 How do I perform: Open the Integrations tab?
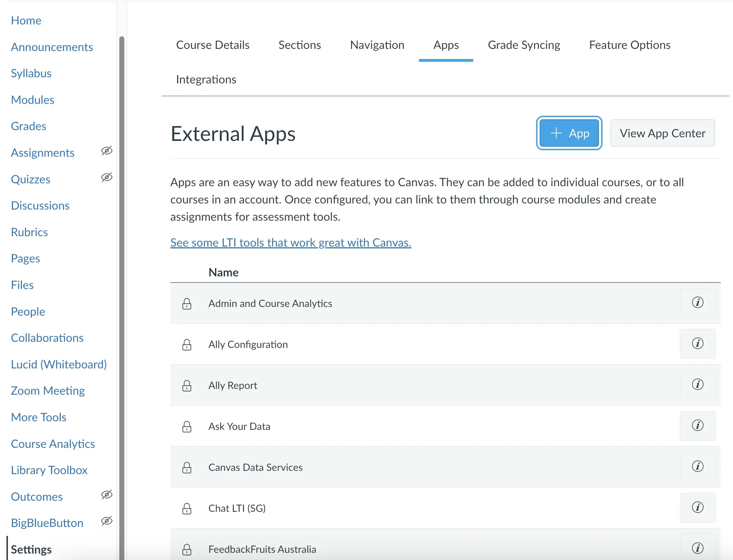click(206, 79)
